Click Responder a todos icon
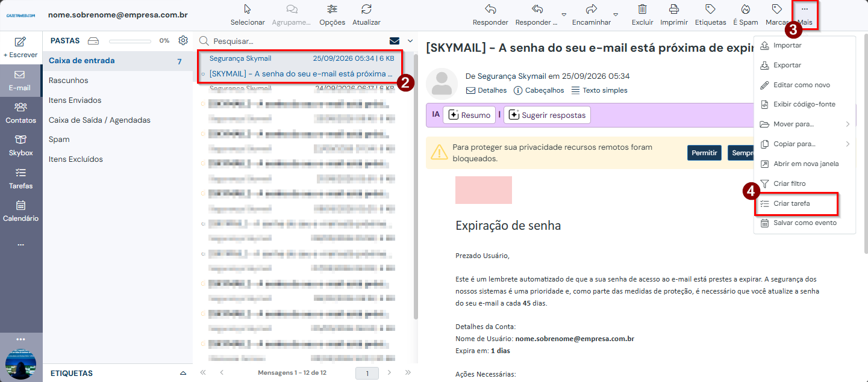Image resolution: width=868 pixels, height=382 pixels. [x=537, y=9]
